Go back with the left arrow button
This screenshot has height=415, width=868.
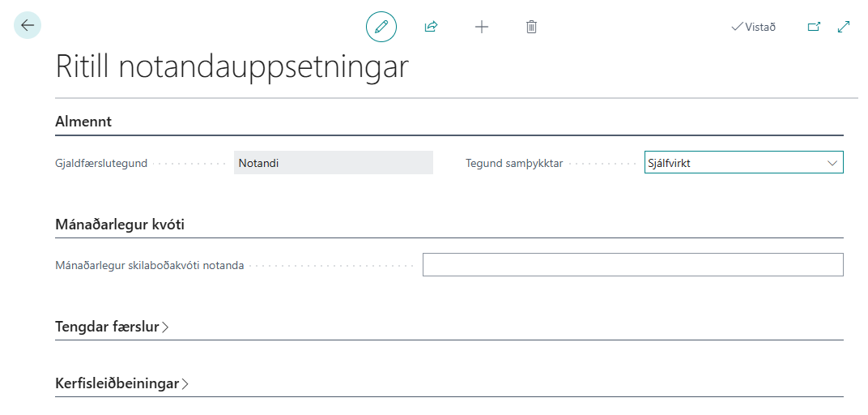coord(28,25)
